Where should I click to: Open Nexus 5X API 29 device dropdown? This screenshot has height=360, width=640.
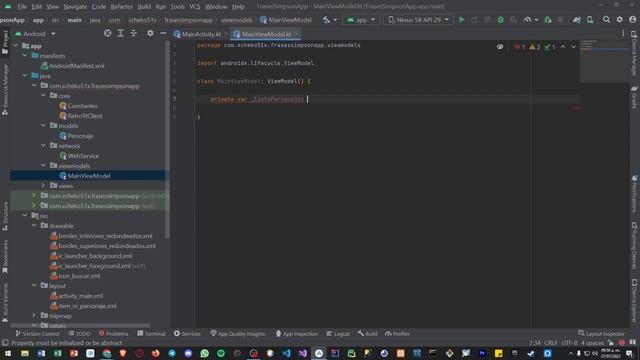(x=418, y=20)
